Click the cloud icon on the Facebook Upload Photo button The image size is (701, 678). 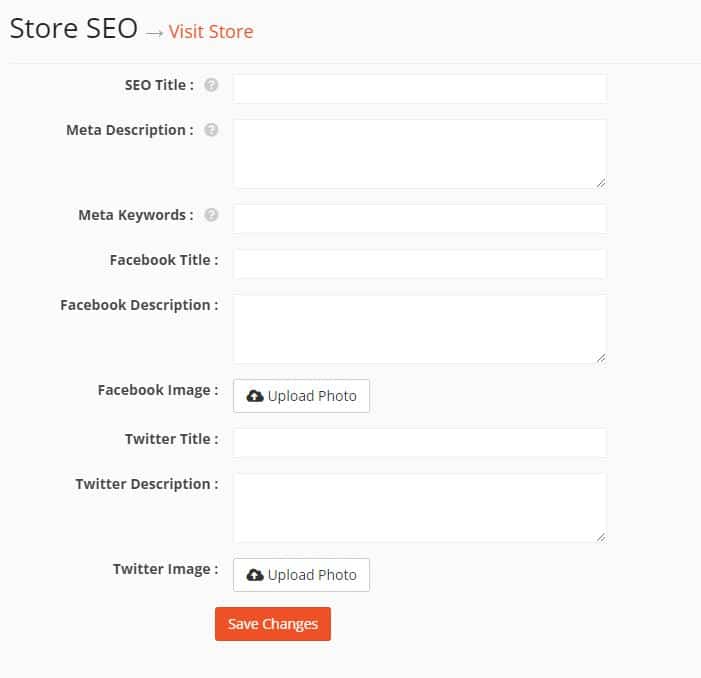click(255, 396)
